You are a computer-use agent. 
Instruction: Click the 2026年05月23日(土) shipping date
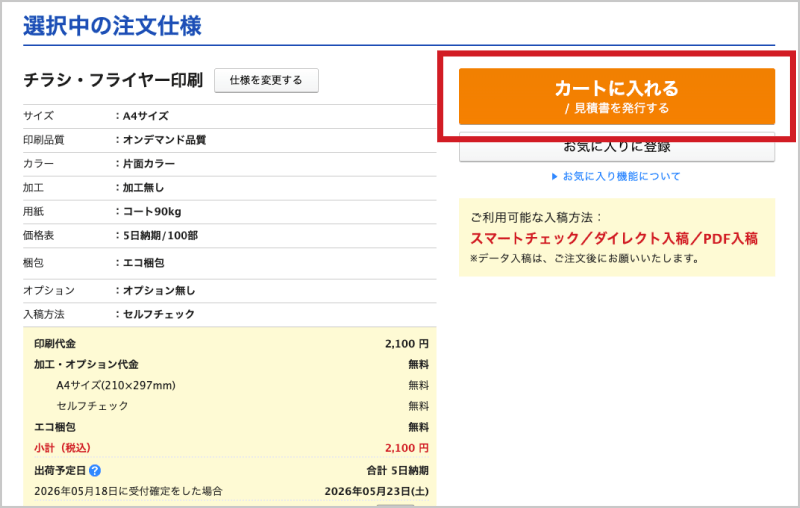[x=377, y=492]
